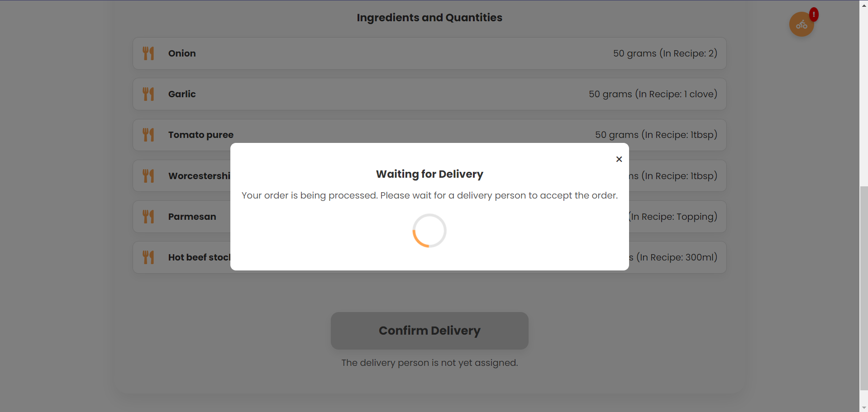Click the "delivery person is not yet assigned" message
The width and height of the screenshot is (868, 412).
click(x=429, y=363)
